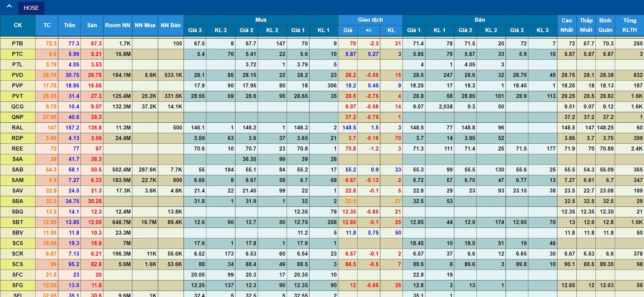Open stock symbol RDP
Image resolution: width=644 pixels, height=297 pixels.
point(17,138)
